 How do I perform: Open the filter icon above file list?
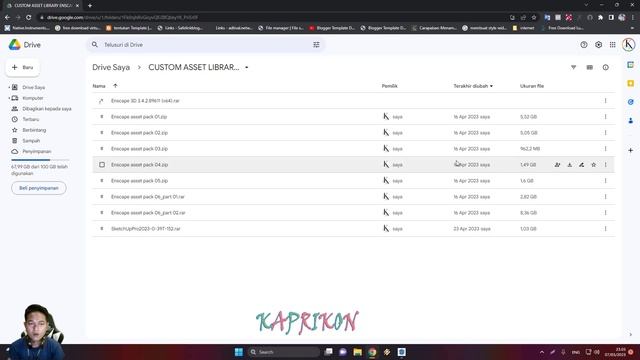pos(573,67)
